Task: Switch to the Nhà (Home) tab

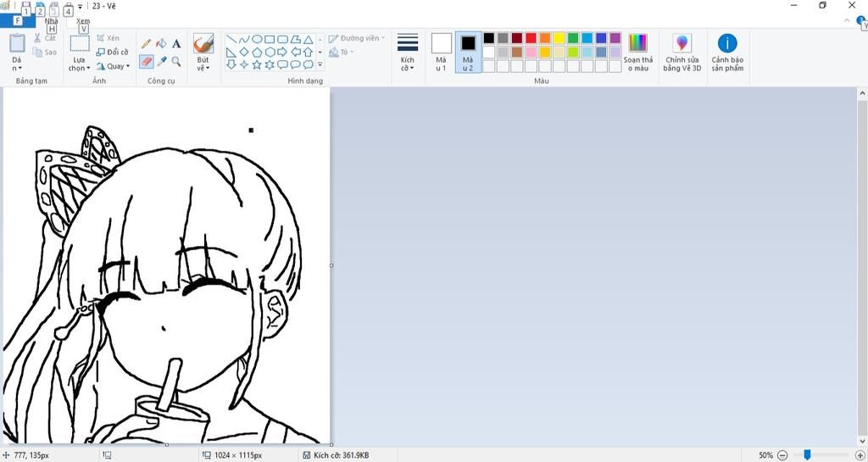Action: (x=51, y=21)
